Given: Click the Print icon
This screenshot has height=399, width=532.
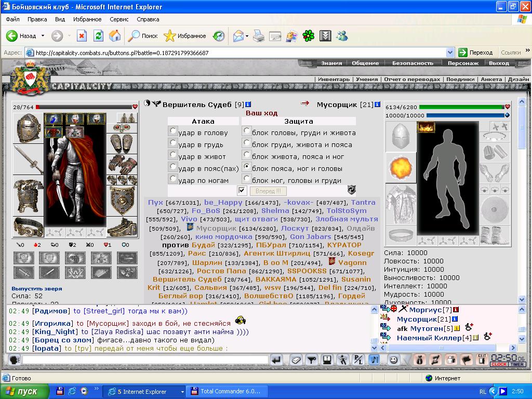Looking at the screenshot, I should point(259,36).
